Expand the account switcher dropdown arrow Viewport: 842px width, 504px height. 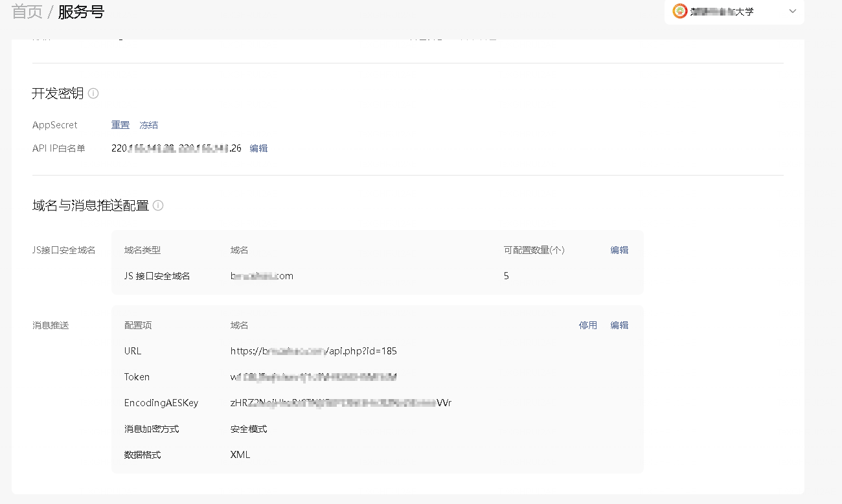(792, 11)
